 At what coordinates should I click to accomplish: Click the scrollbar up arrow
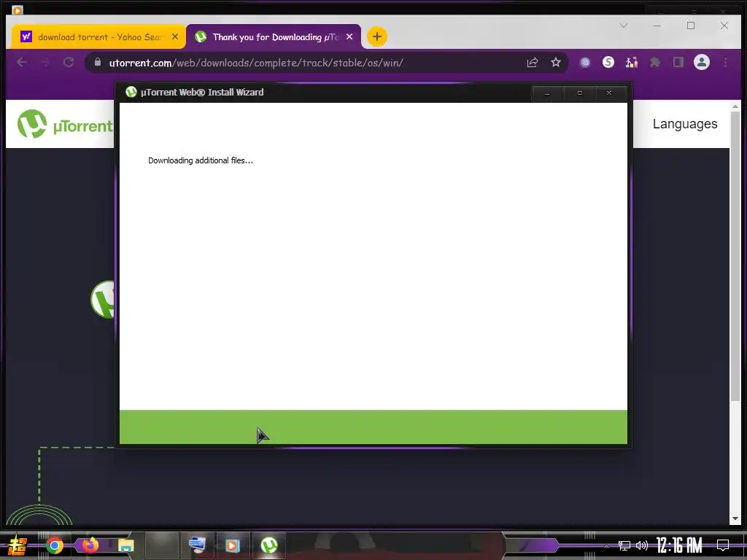click(x=735, y=106)
